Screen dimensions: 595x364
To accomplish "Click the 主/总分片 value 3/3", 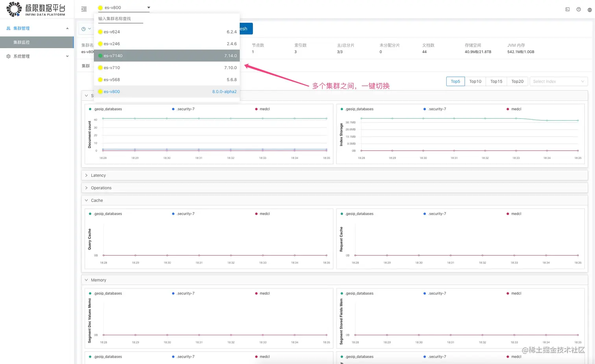I will tap(340, 52).
